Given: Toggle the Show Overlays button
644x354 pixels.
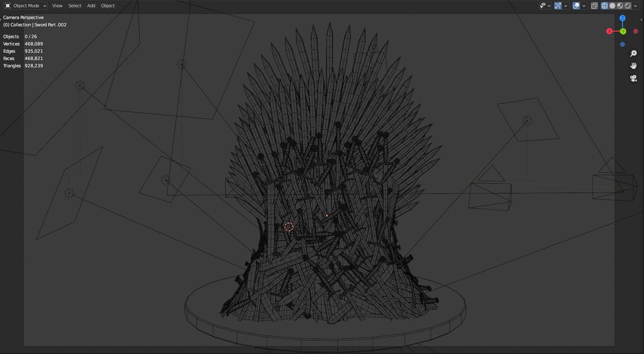Looking at the screenshot, I should pyautogui.click(x=576, y=6).
